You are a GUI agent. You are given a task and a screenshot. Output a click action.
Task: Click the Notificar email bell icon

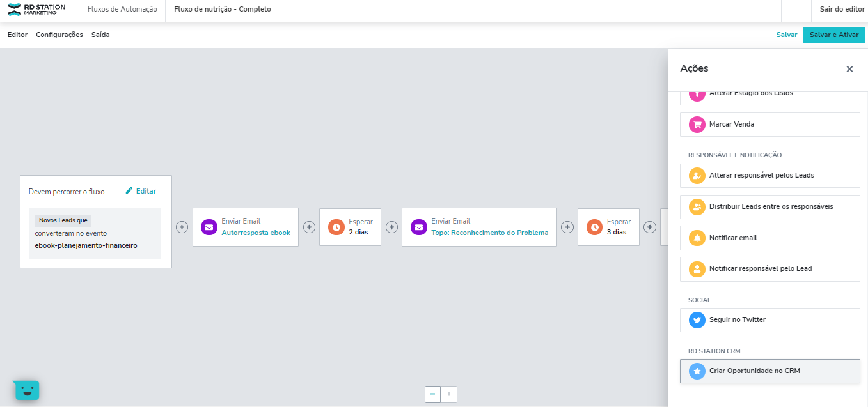click(x=697, y=238)
